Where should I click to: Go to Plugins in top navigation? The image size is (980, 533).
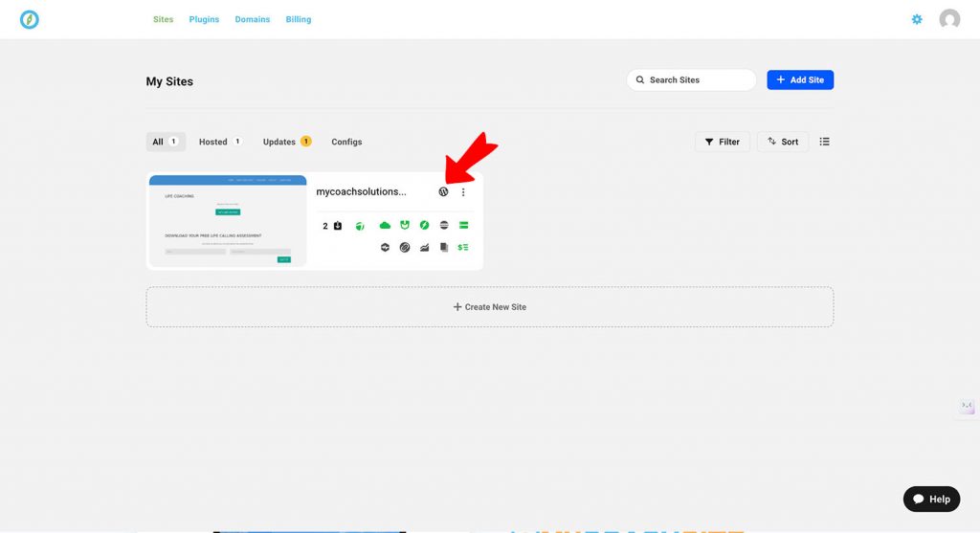click(204, 19)
